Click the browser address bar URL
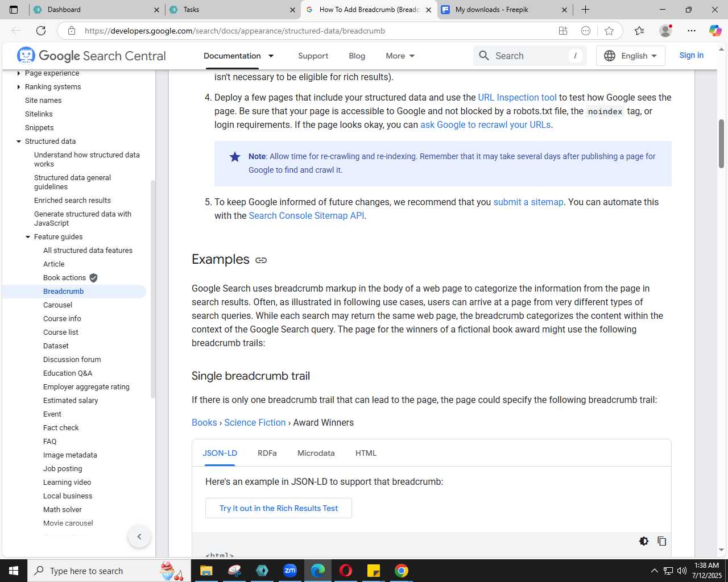The height and width of the screenshot is (582, 728). pos(235,31)
